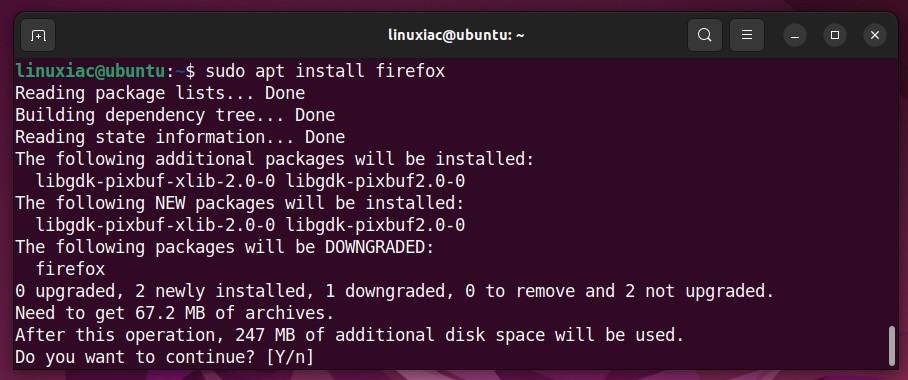908x380 pixels.
Task: Open a new terminal tab
Action: click(38, 35)
